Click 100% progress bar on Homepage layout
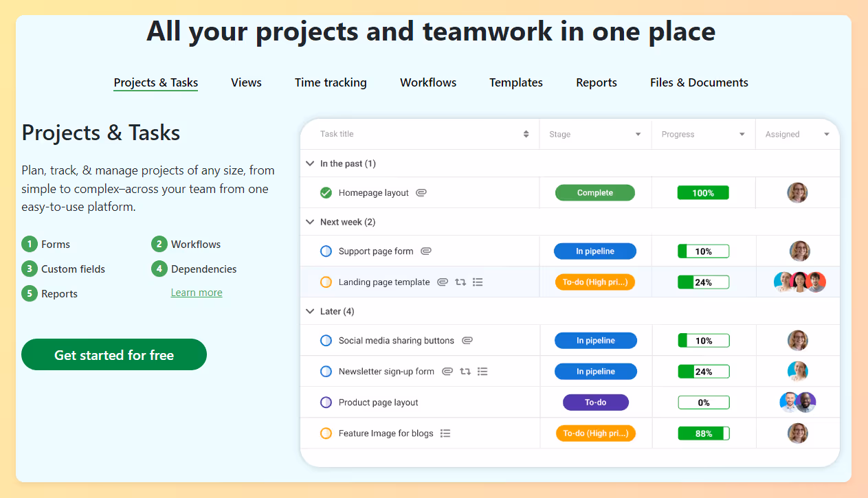Screen dimensions: 868x498 [703, 193]
